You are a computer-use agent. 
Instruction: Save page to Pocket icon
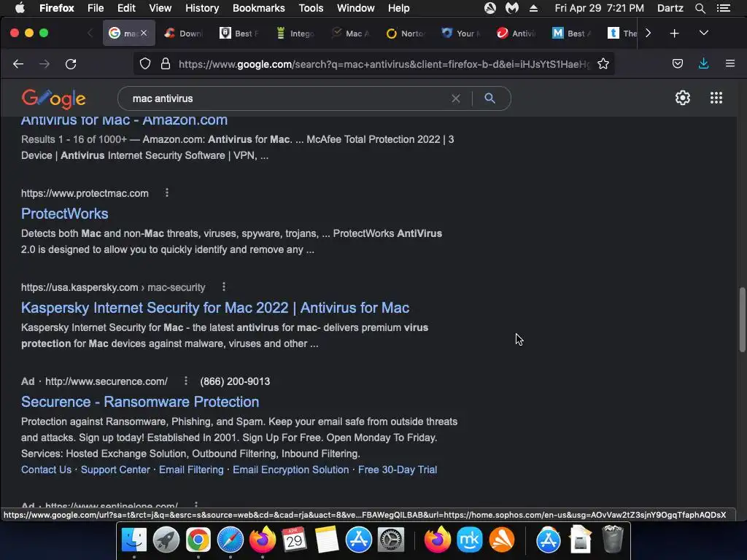tap(678, 64)
